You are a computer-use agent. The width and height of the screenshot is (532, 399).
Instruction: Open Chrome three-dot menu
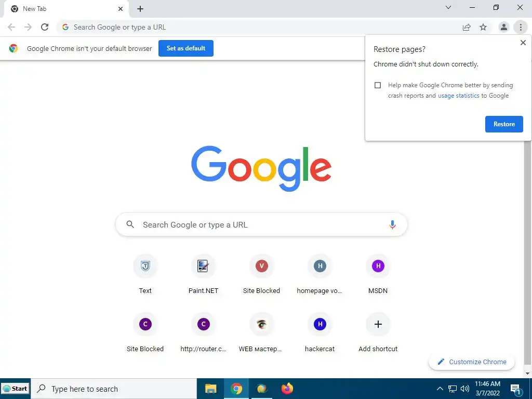(521, 27)
